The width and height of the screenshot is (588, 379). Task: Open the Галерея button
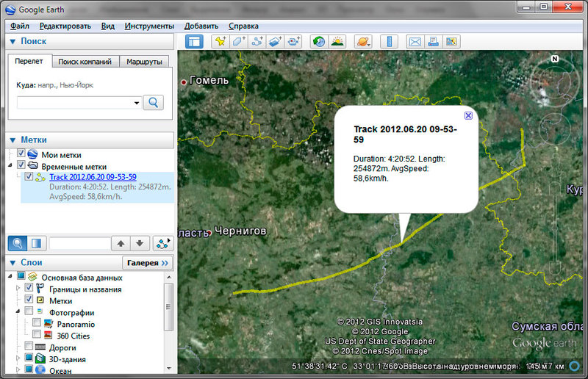click(x=148, y=263)
